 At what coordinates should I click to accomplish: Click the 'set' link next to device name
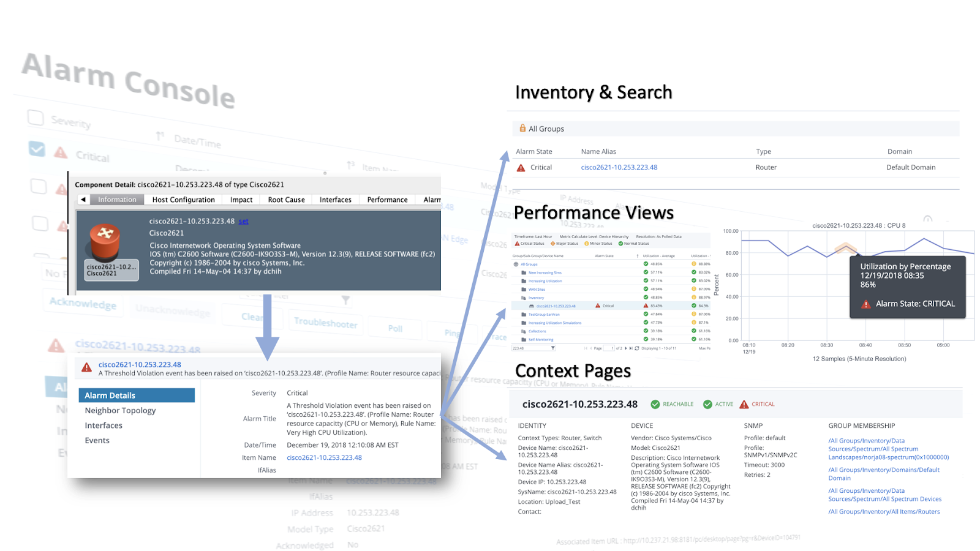[243, 222]
